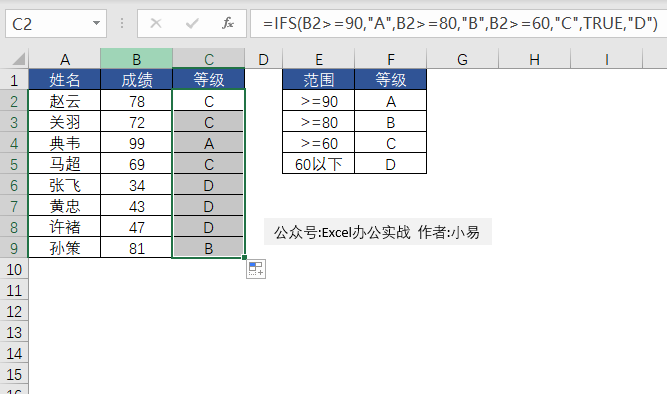The image size is (667, 394).
Task: Click the grade A cell in column F
Action: click(391, 101)
